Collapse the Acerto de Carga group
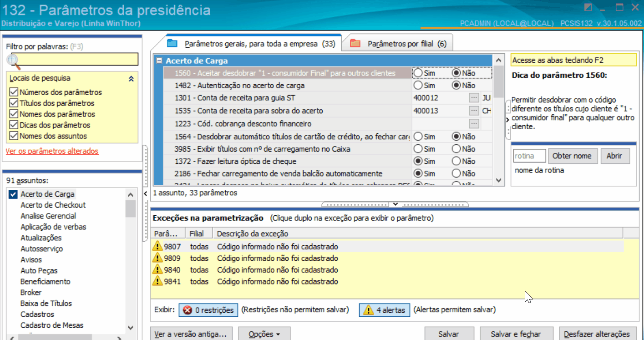The image size is (644, 340). 159,61
